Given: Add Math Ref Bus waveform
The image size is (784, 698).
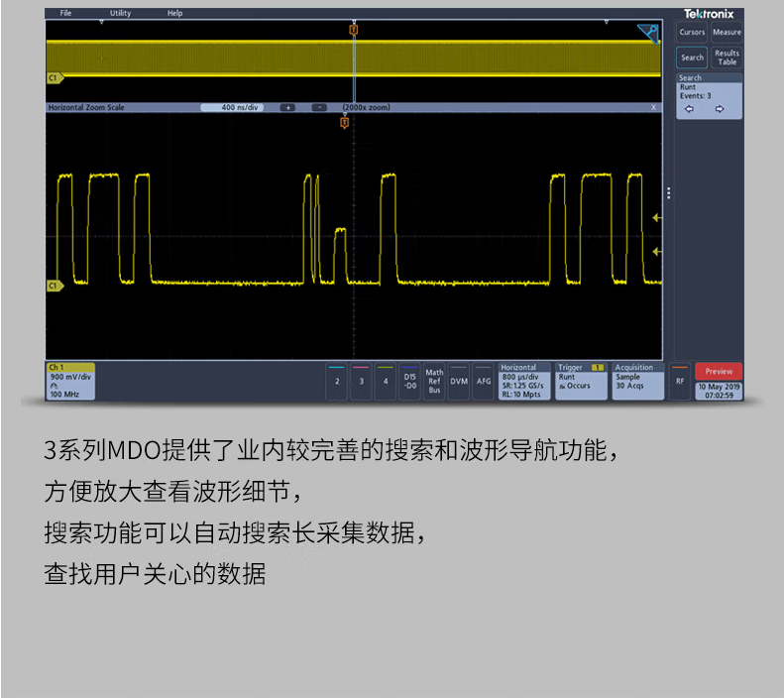Looking at the screenshot, I should point(434,381).
